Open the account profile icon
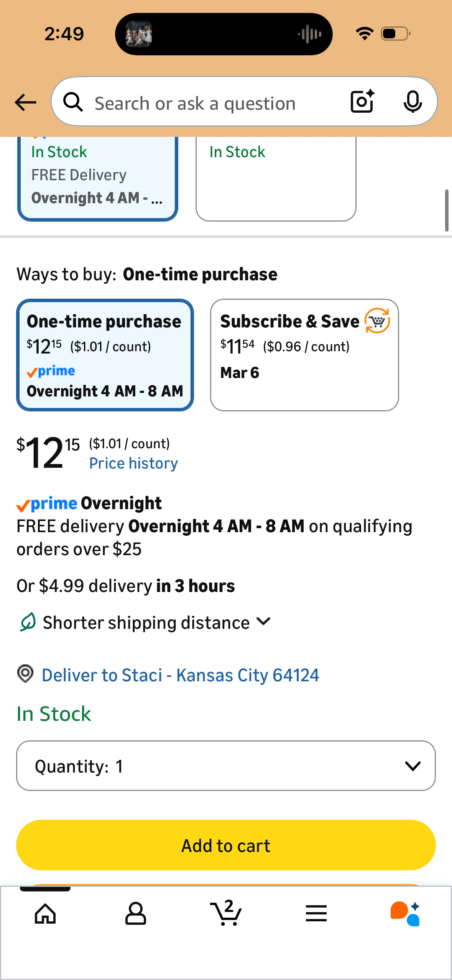This screenshot has width=452, height=980. [x=136, y=914]
